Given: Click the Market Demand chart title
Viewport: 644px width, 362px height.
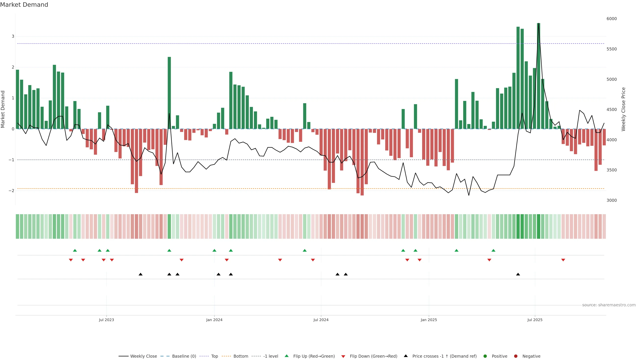Looking at the screenshot, I should tap(24, 5).
